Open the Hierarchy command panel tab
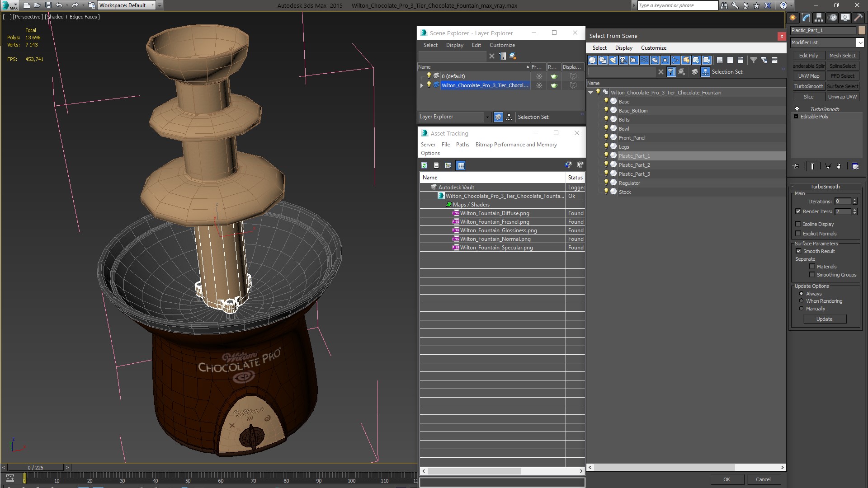 click(819, 18)
